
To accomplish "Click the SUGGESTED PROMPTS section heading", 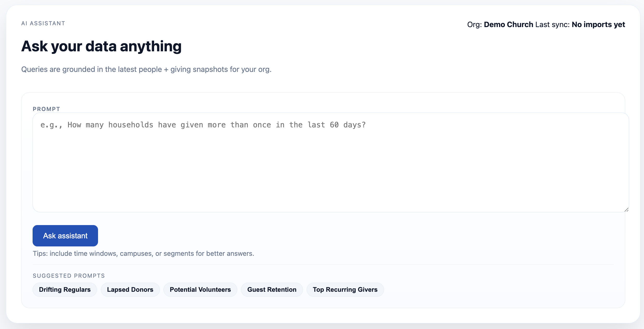I will tap(69, 275).
